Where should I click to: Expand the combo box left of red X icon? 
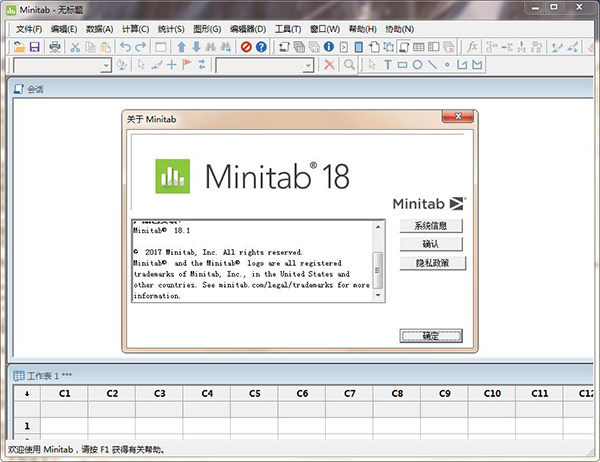[x=307, y=65]
